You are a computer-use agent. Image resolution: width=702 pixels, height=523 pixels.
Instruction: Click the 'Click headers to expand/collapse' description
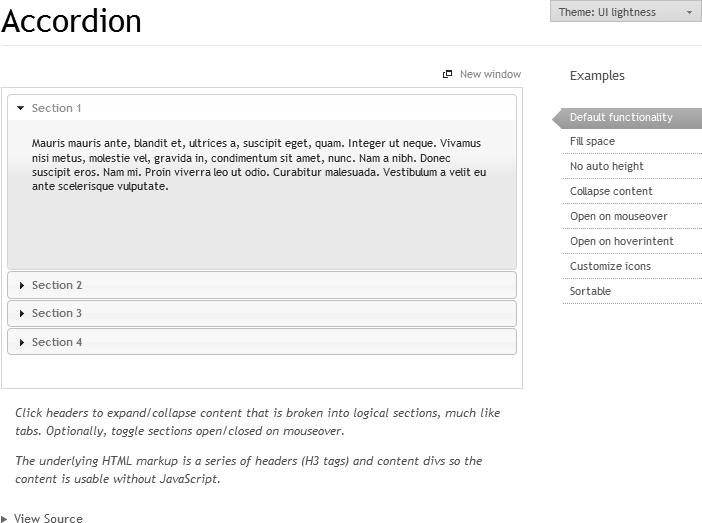coord(257,422)
